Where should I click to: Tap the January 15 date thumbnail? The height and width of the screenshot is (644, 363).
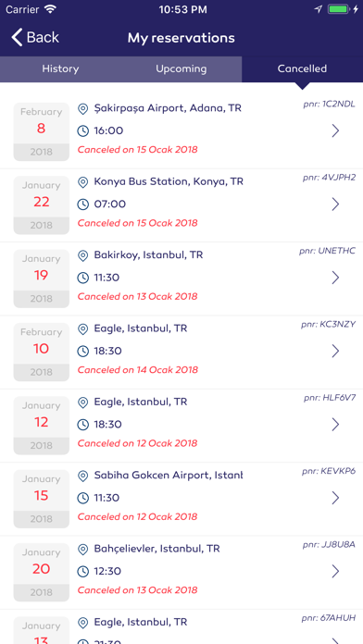(41, 499)
